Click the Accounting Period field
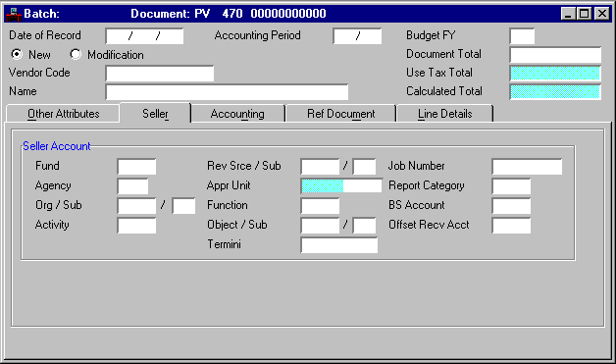Screen dimensions: 616x364 (357, 36)
